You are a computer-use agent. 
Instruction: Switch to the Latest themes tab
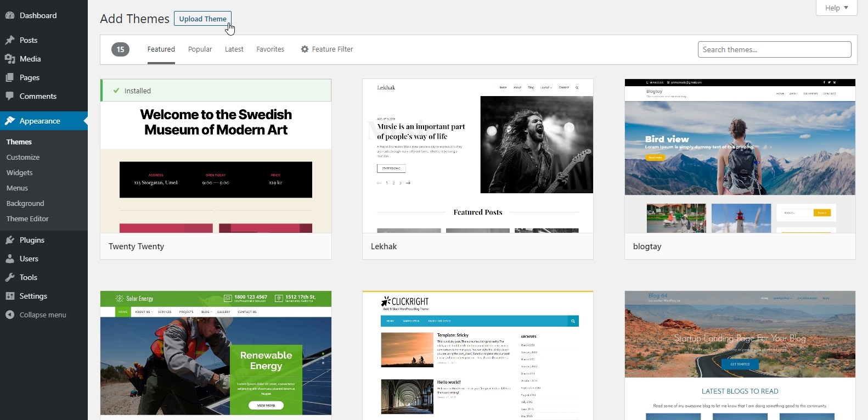tap(234, 49)
